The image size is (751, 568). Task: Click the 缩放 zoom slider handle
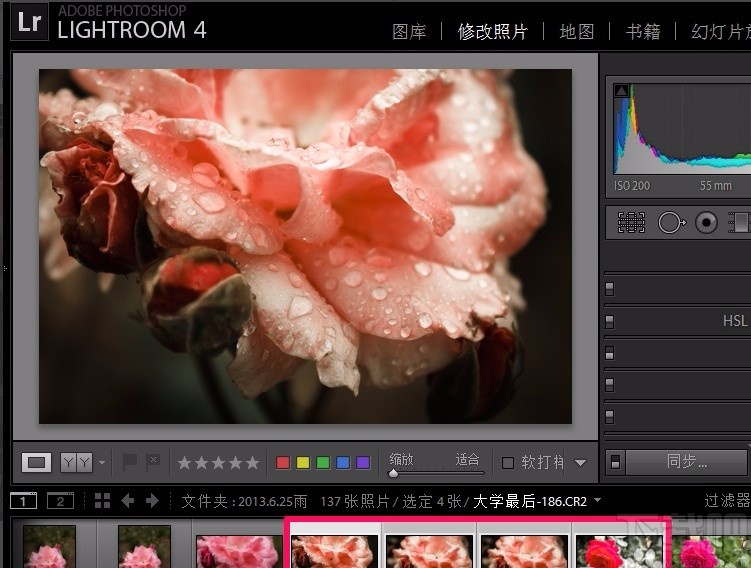(393, 473)
